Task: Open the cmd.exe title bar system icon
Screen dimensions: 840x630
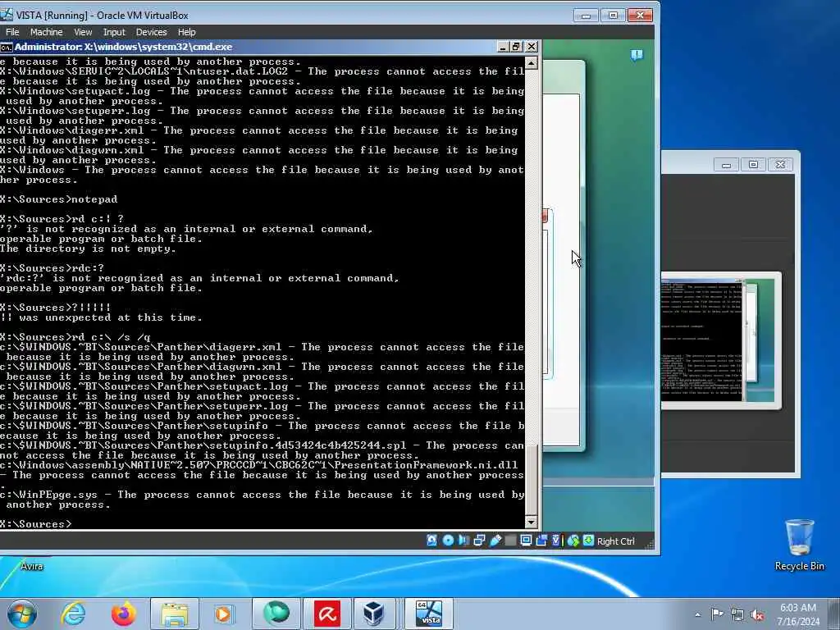Action: point(6,47)
